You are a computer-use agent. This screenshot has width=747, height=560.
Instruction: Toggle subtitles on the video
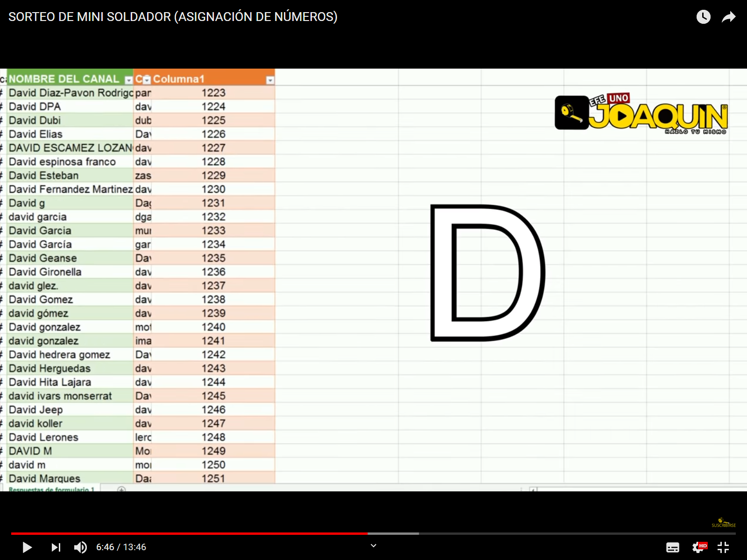click(672, 547)
